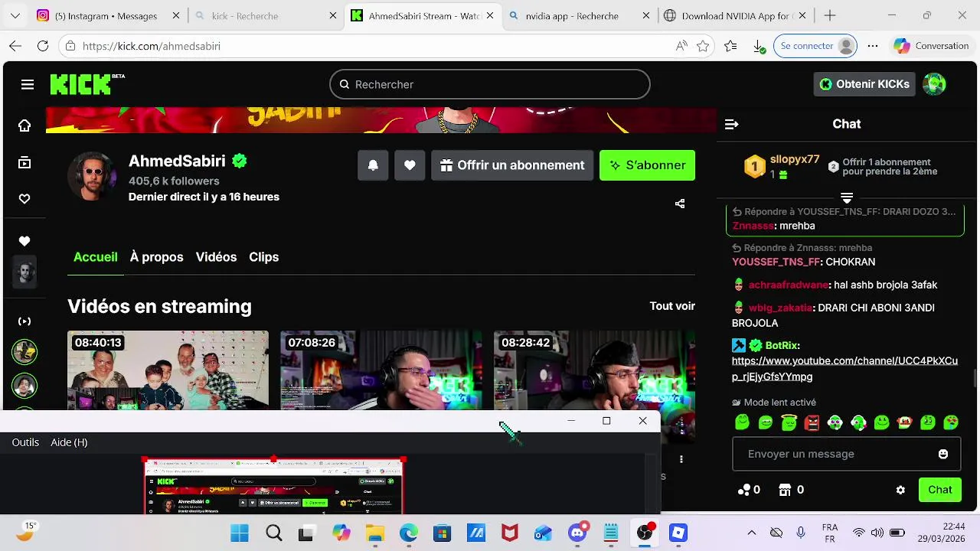Open Home icon in Kick sidebar
This screenshot has height=551, width=980.
(24, 126)
